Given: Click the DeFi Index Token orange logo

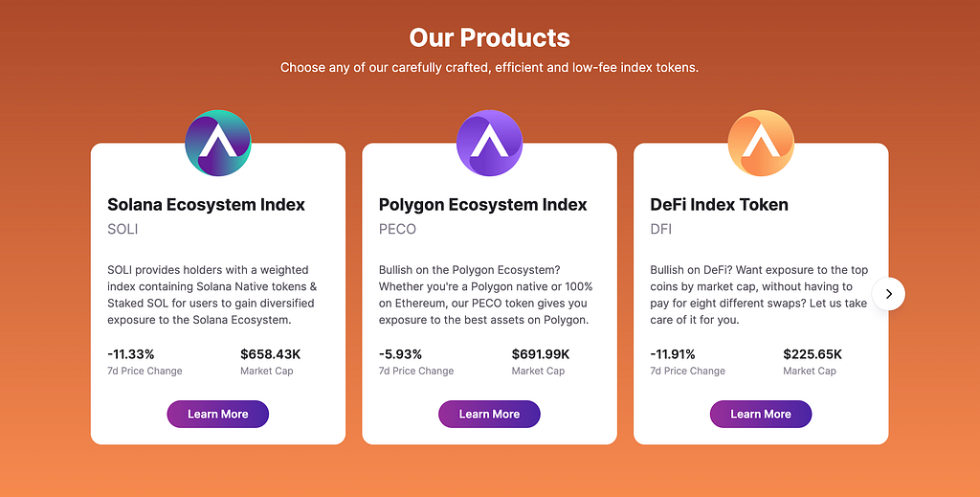Looking at the screenshot, I should pyautogui.click(x=761, y=143).
